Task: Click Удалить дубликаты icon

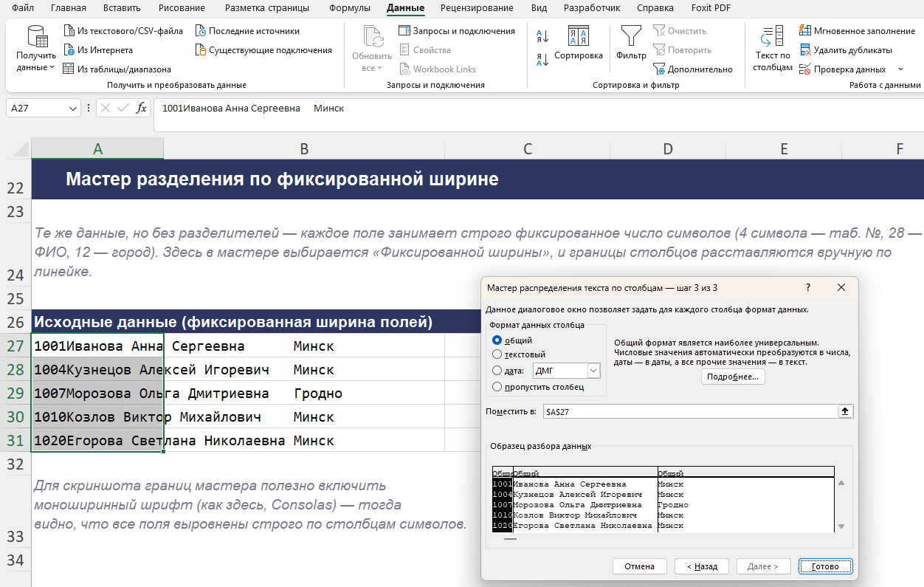Action: pos(806,50)
